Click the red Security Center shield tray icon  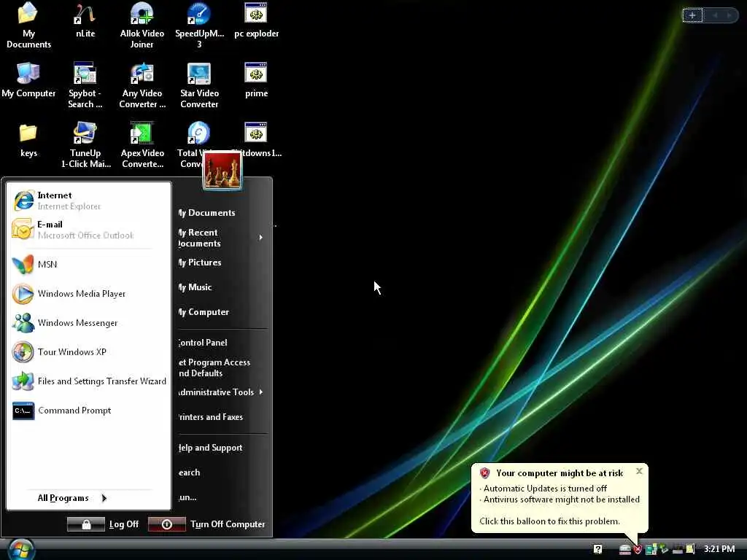[x=638, y=550]
